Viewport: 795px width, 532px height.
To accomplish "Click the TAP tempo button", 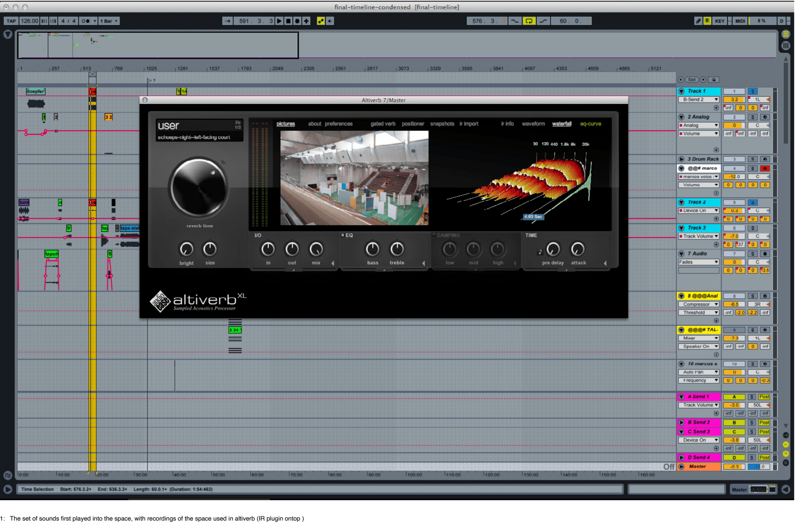I will tap(11, 21).
